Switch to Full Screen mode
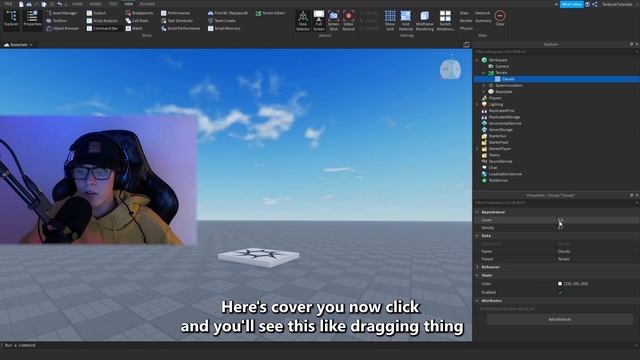 pos(319,20)
